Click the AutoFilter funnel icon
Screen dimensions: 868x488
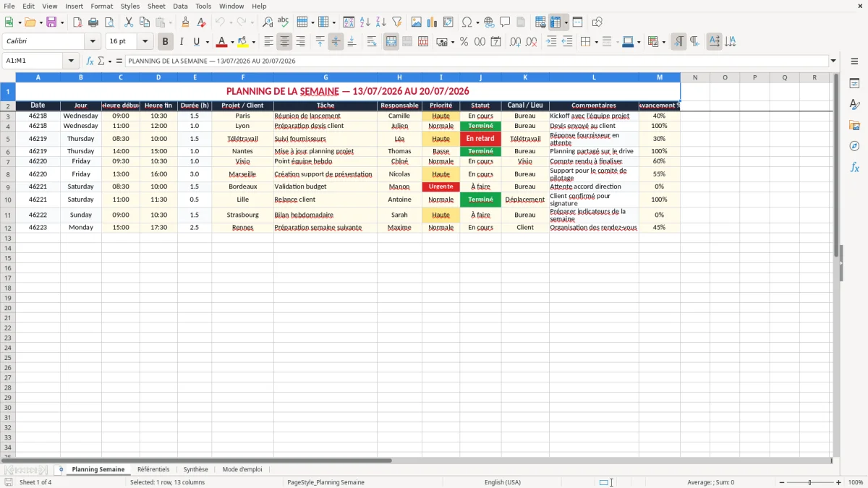tap(396, 22)
